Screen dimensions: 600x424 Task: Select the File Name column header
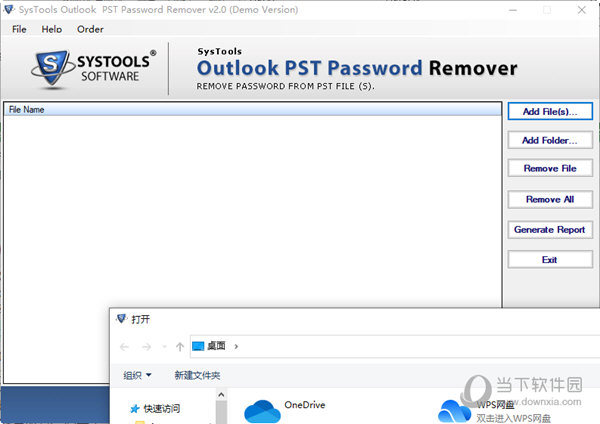253,110
